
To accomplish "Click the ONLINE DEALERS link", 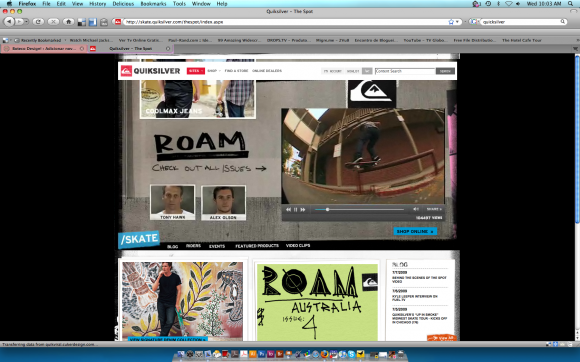I will click(x=267, y=71).
